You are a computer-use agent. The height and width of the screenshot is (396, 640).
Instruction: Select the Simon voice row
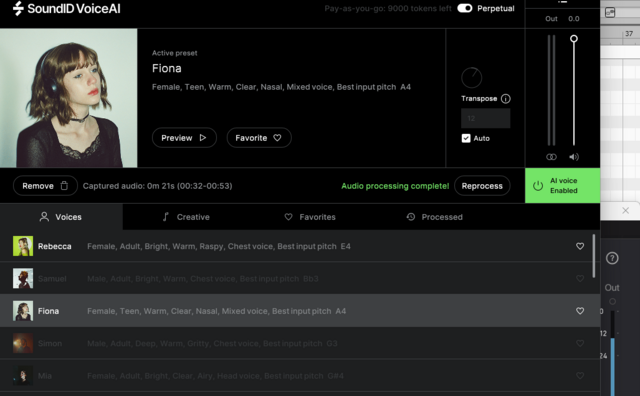click(x=300, y=343)
